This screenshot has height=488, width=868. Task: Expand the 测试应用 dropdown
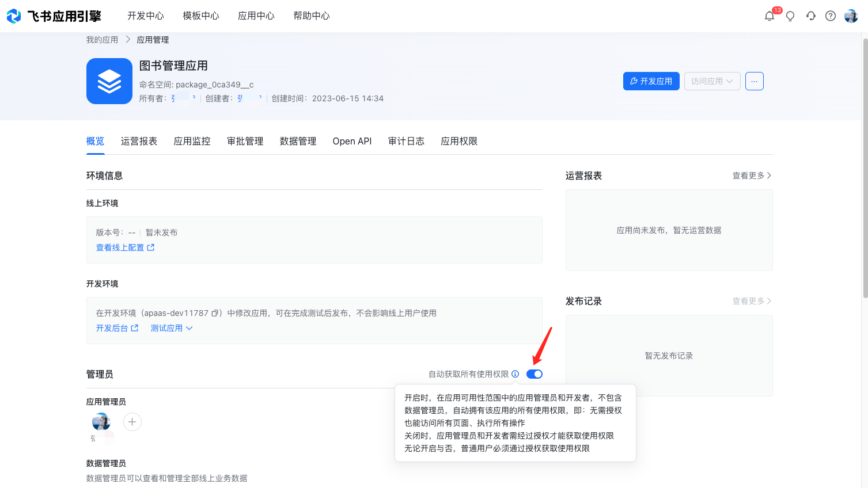tap(172, 328)
